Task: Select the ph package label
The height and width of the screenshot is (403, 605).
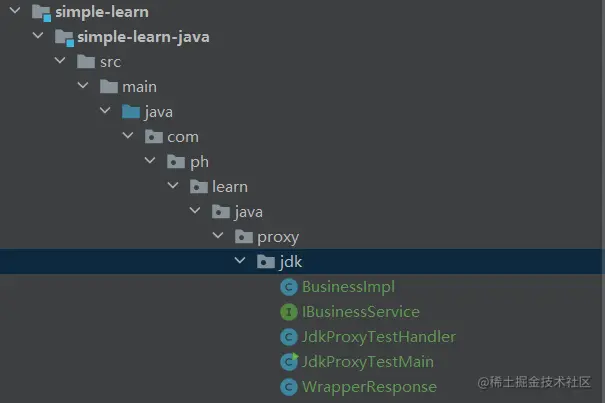Action: pos(199,163)
